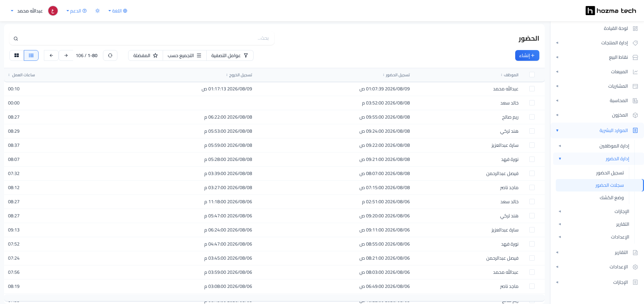The height and width of the screenshot is (304, 644).
Task: Click the red user avatar
Action: (x=53, y=11)
